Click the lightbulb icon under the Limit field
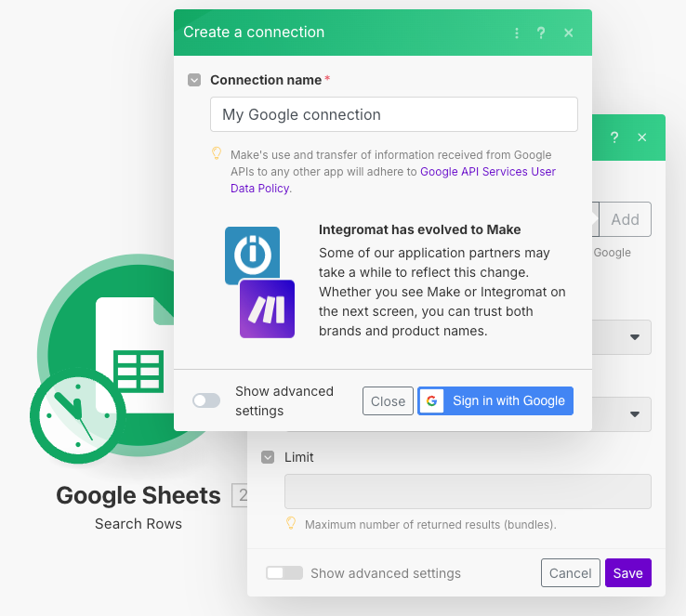 291,523
